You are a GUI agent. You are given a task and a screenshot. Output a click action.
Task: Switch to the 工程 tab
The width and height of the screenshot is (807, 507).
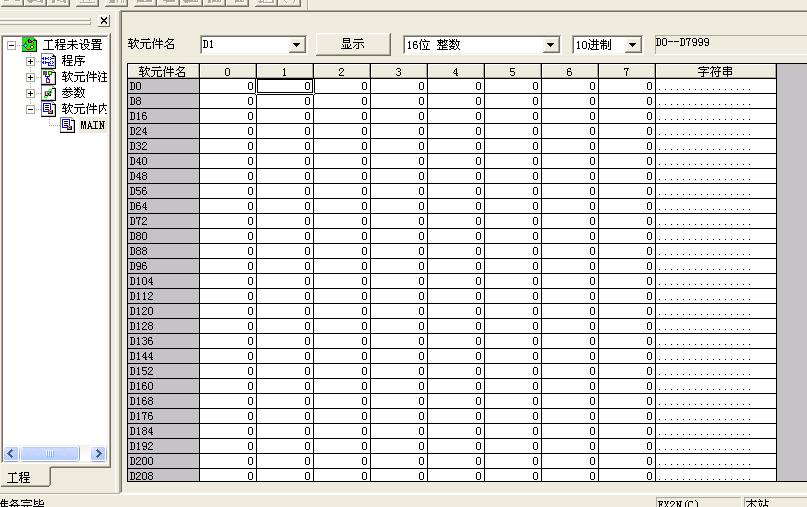tap(20, 478)
